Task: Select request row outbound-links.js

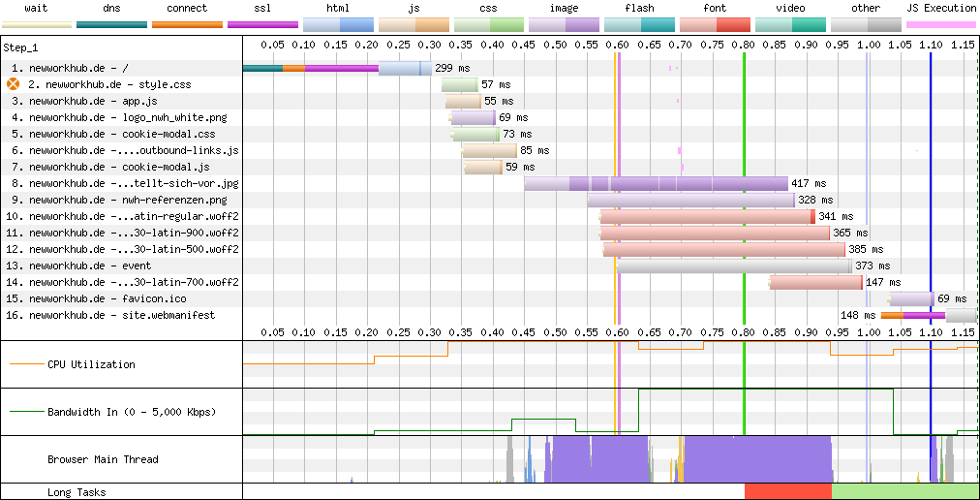Action: coord(124,150)
